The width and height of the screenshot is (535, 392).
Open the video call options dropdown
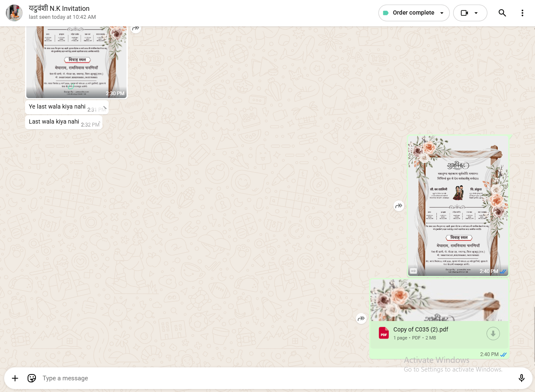coord(476,13)
